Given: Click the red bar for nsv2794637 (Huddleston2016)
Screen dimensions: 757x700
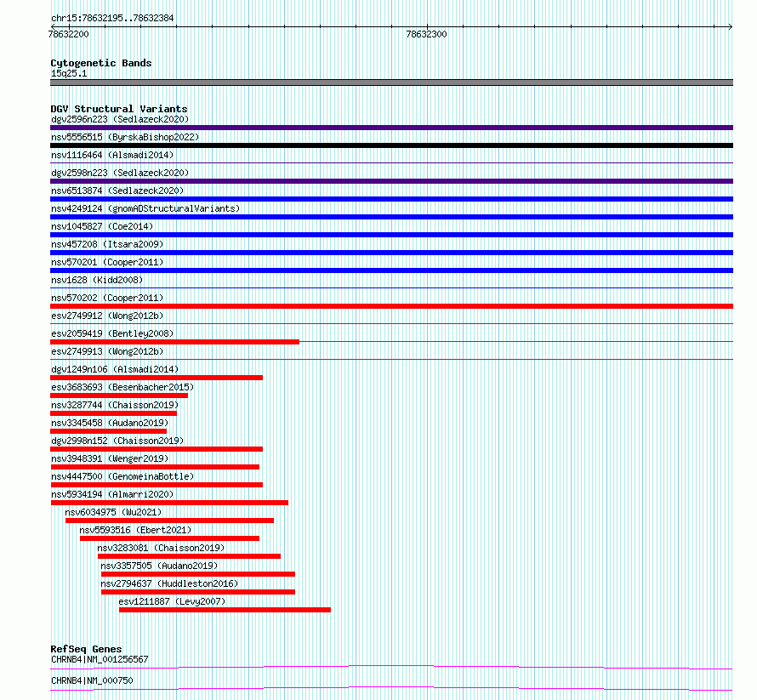Looking at the screenshot, I should point(198,592).
